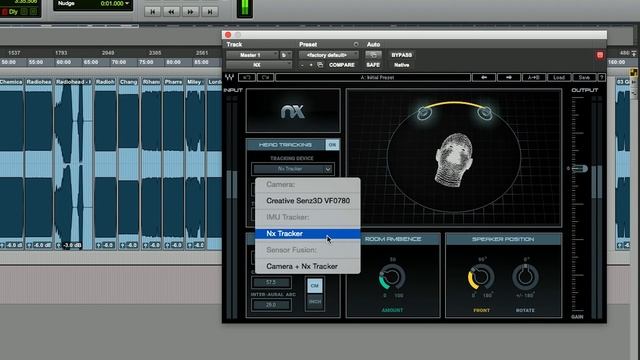
Task: Open Master 1 track selector
Action: coord(252,55)
